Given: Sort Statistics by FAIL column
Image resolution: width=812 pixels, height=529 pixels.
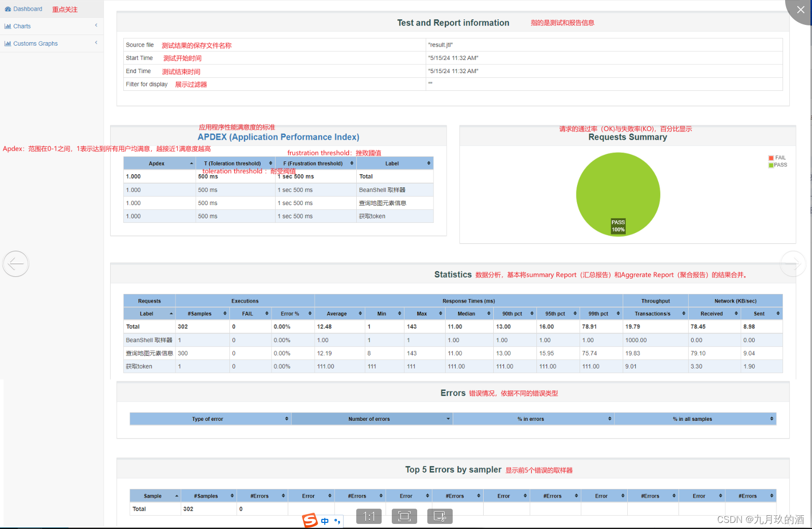Looking at the screenshot, I should 250,314.
